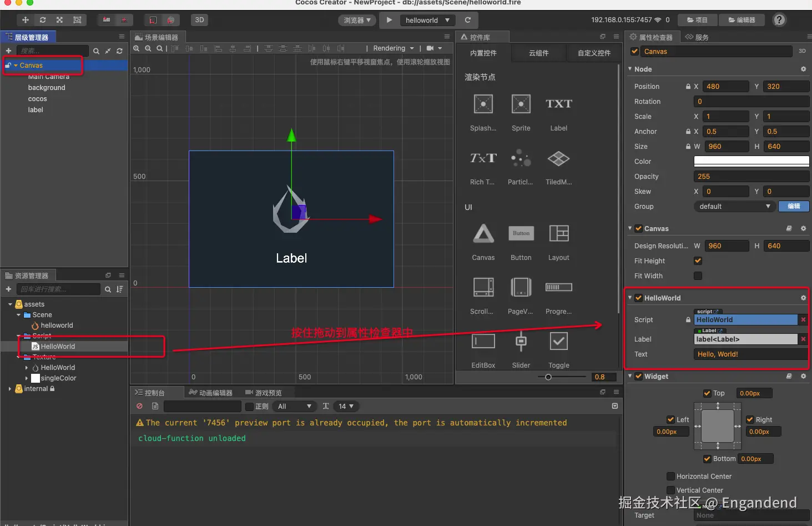This screenshot has width=812, height=526.
Task: Pick the Rich Text widget icon
Action: (x=483, y=158)
